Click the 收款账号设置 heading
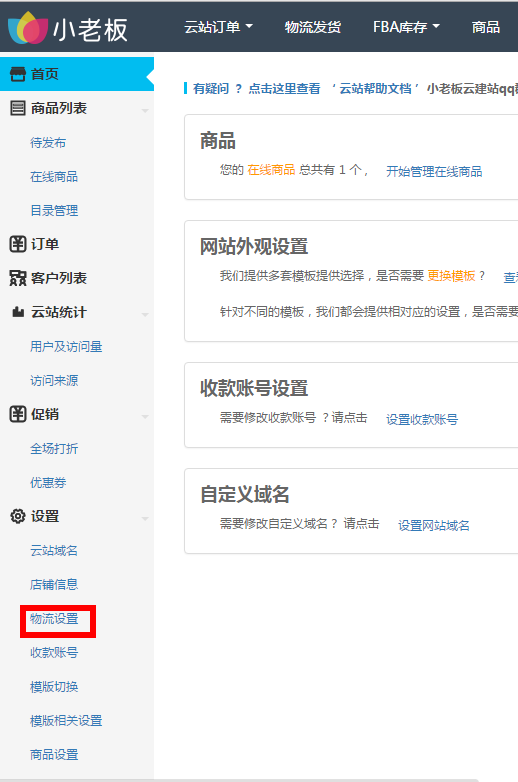The image size is (518, 782). pos(254,388)
